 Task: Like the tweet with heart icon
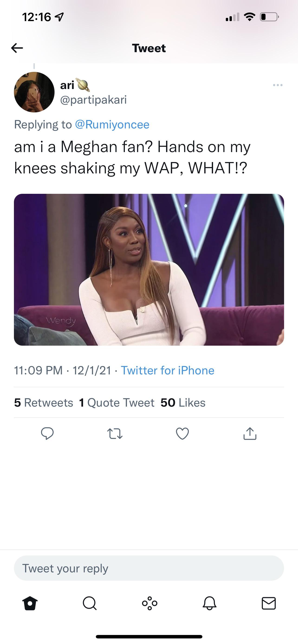coord(182,434)
